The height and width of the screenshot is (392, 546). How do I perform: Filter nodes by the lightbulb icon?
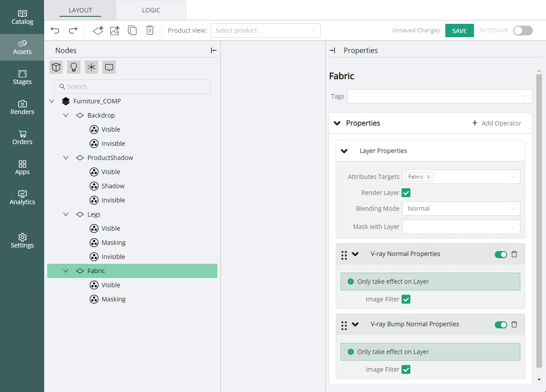click(74, 67)
